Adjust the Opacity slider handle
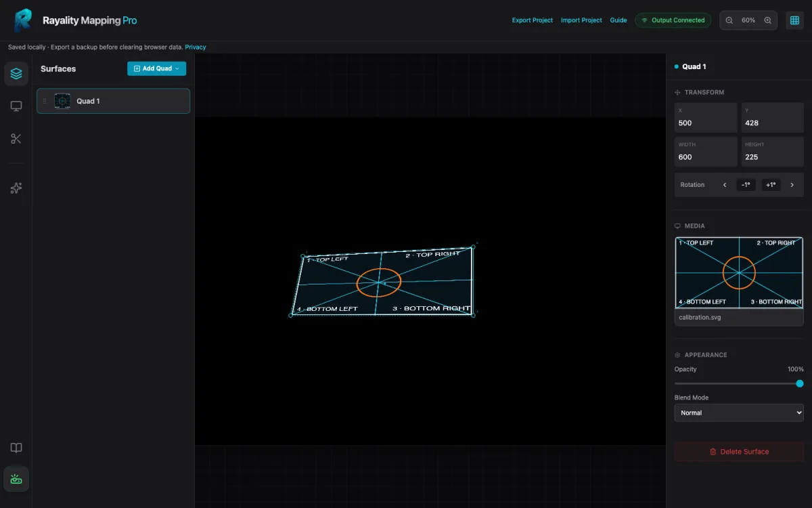812x508 pixels. point(800,383)
